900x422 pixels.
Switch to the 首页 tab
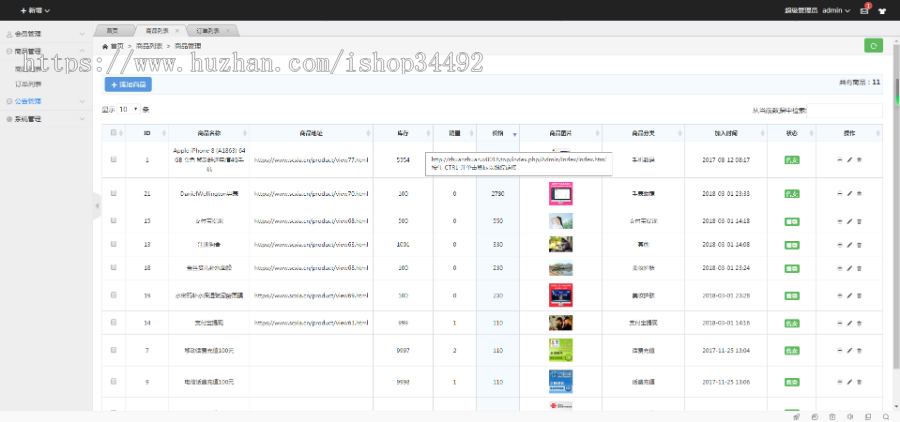(x=113, y=31)
